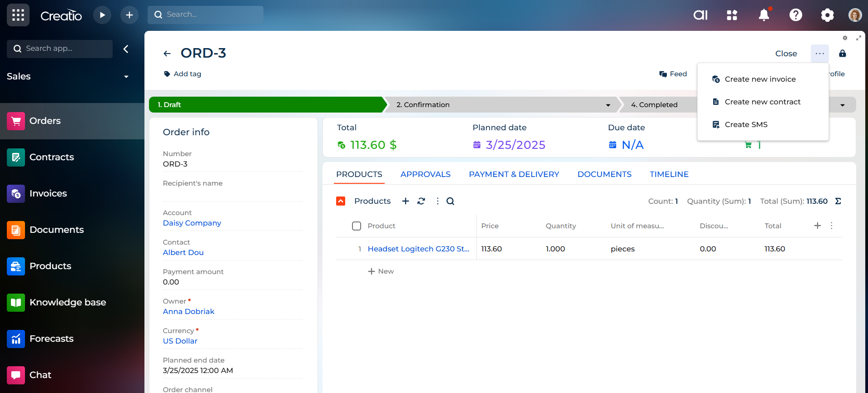Open the help question mark icon

(796, 15)
